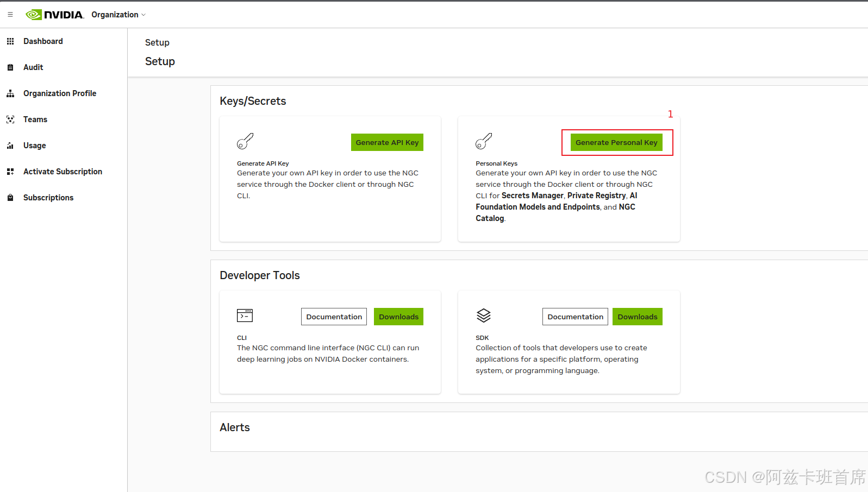The width and height of the screenshot is (868, 492).
Task: Open Subscriptions in the sidebar
Action: tap(48, 198)
